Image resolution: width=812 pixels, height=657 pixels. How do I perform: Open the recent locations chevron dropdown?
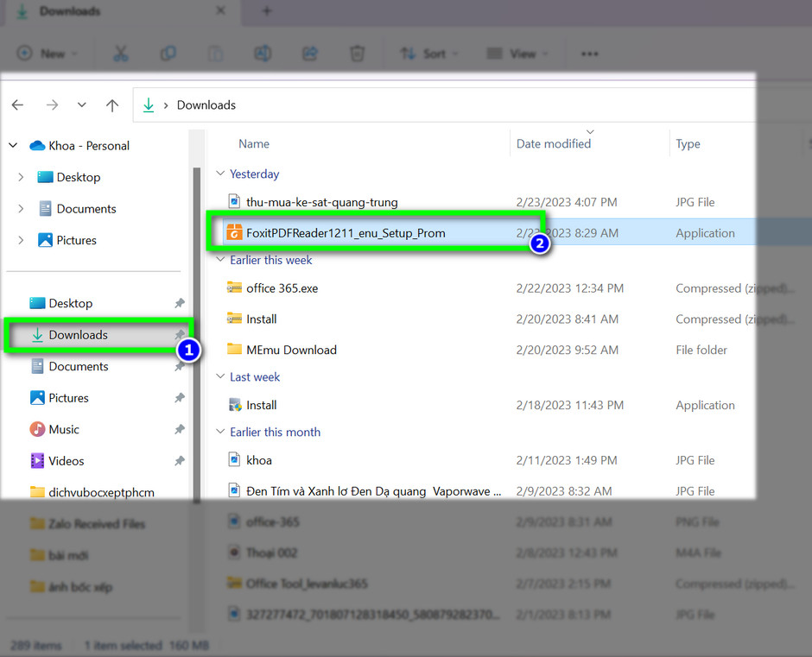[x=82, y=105]
